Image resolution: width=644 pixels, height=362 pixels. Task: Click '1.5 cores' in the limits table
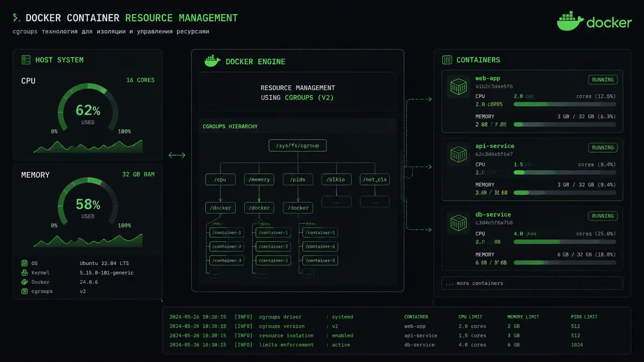472,335
